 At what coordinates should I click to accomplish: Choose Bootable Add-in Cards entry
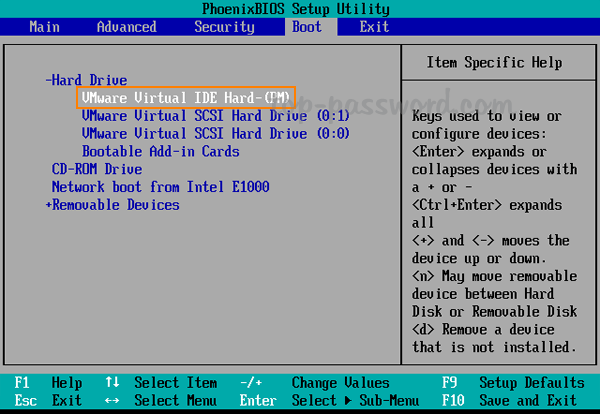(x=160, y=152)
